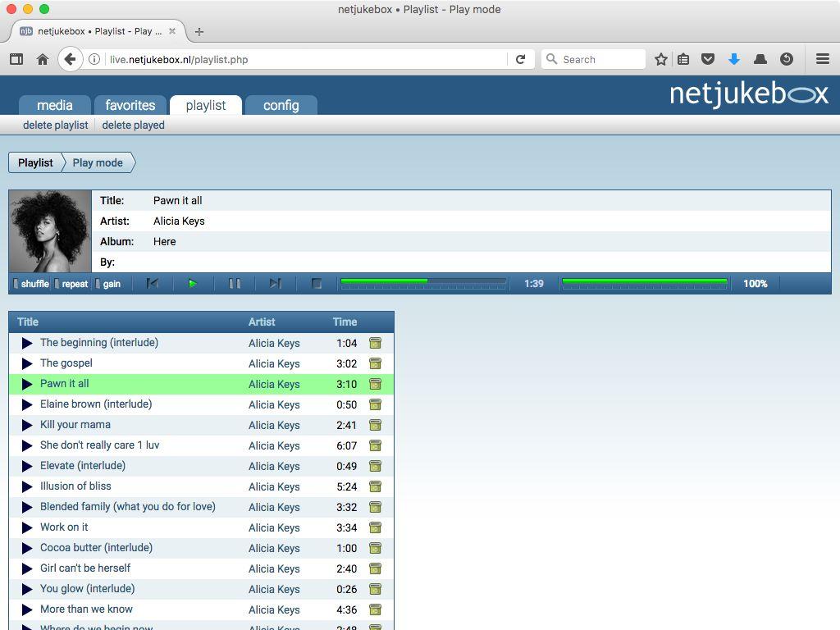Screen dimensions: 840x630
Task: Toggle shuffle mode
Action: 31,284
